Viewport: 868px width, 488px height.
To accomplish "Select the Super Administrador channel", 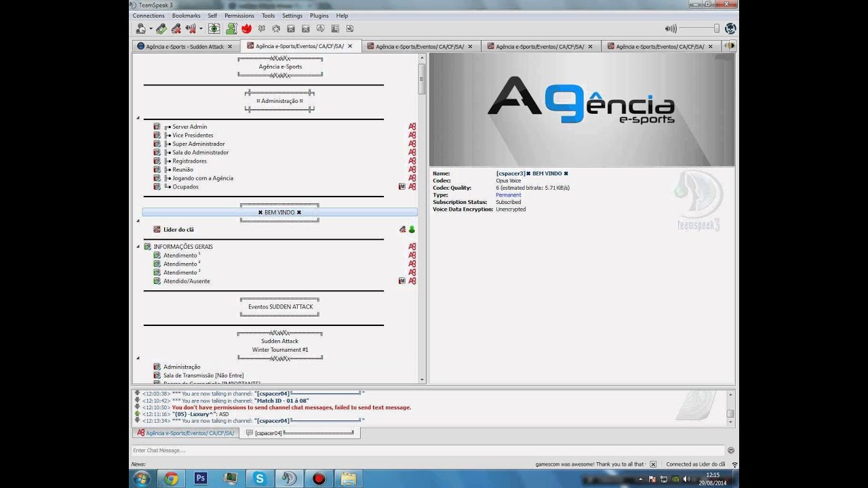I will point(199,144).
